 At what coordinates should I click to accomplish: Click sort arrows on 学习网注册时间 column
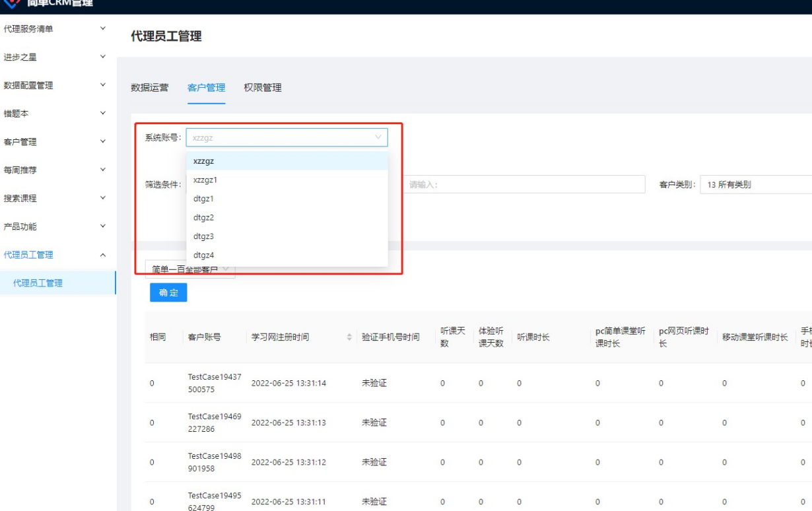tap(349, 337)
